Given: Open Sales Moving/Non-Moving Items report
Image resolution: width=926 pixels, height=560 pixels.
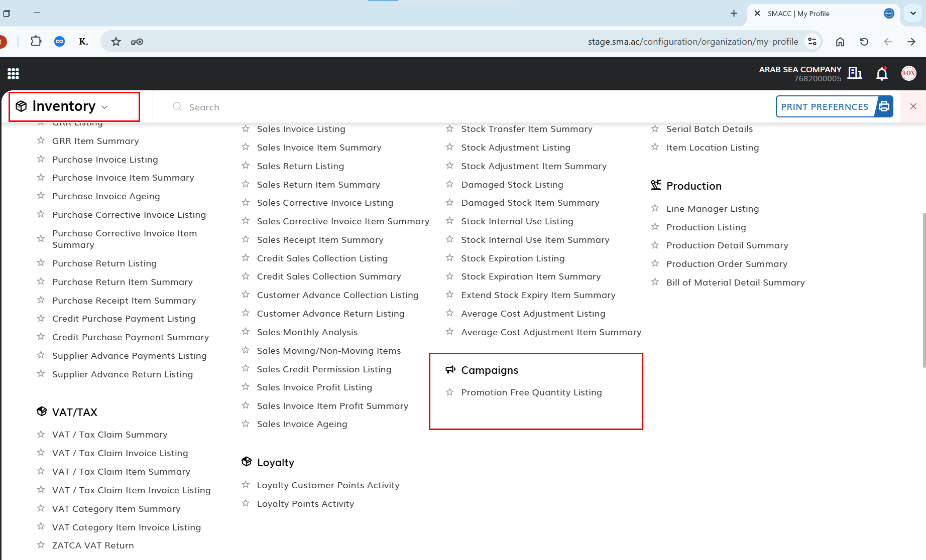Looking at the screenshot, I should (x=328, y=351).
